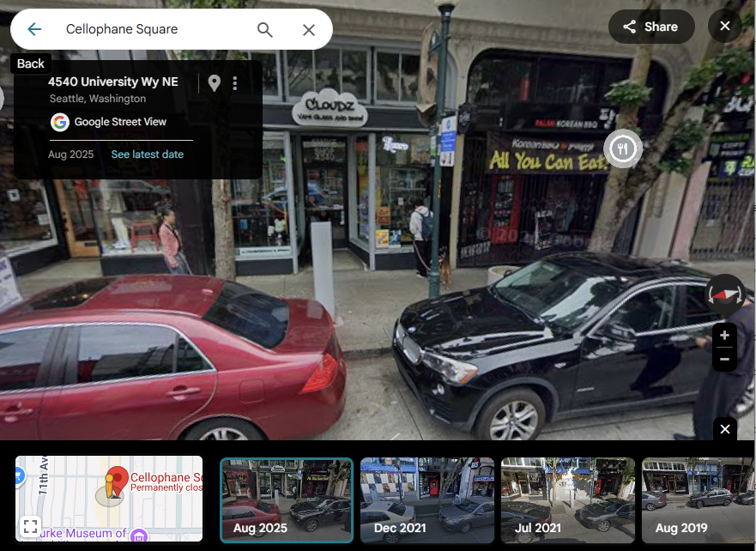Expand the minimap with fullscreen icon
The height and width of the screenshot is (551, 756).
[x=30, y=526]
